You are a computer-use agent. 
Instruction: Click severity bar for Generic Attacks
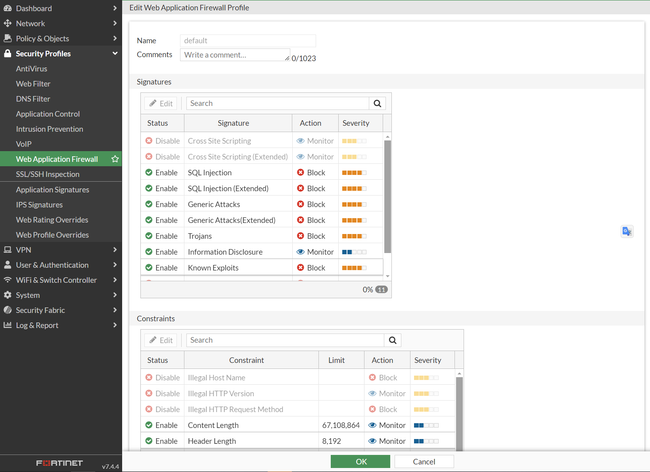click(354, 204)
